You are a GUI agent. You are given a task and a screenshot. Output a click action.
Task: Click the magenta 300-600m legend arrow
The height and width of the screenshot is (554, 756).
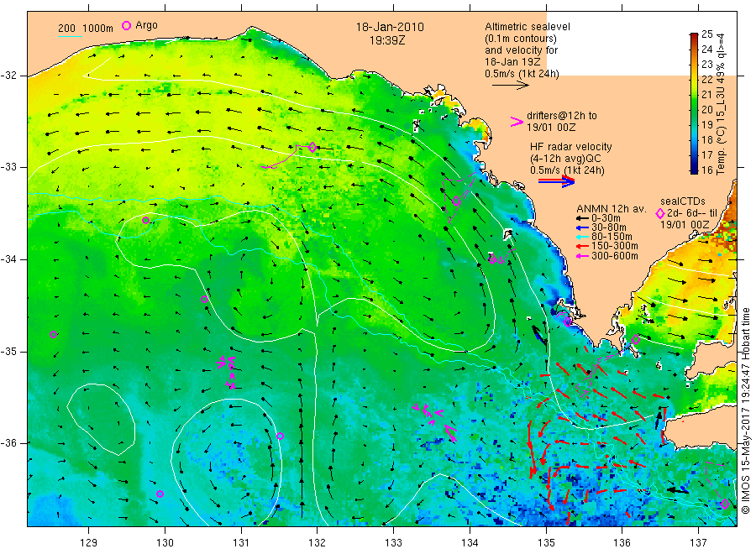[582, 256]
